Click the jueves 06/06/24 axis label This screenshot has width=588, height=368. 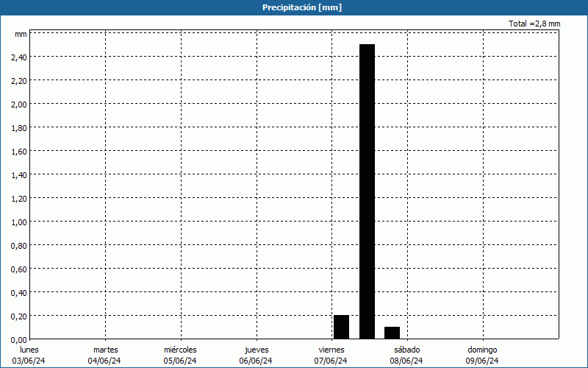(x=256, y=355)
